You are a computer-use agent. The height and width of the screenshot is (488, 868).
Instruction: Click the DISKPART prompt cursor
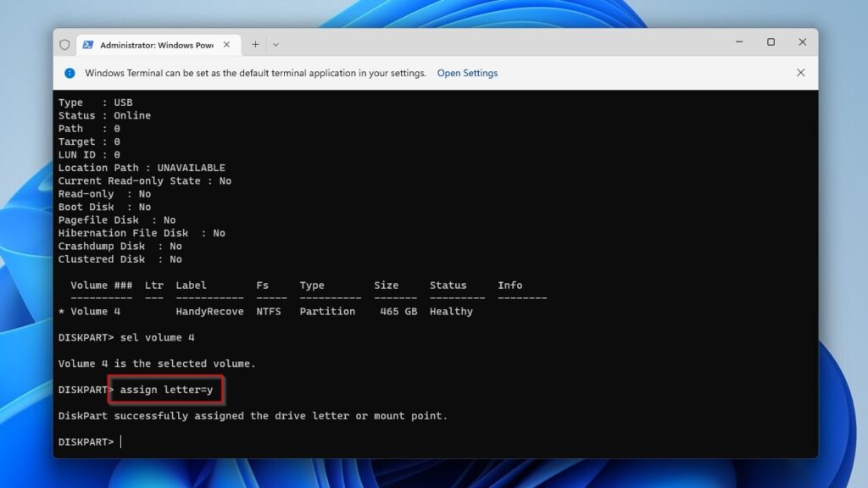pos(120,441)
